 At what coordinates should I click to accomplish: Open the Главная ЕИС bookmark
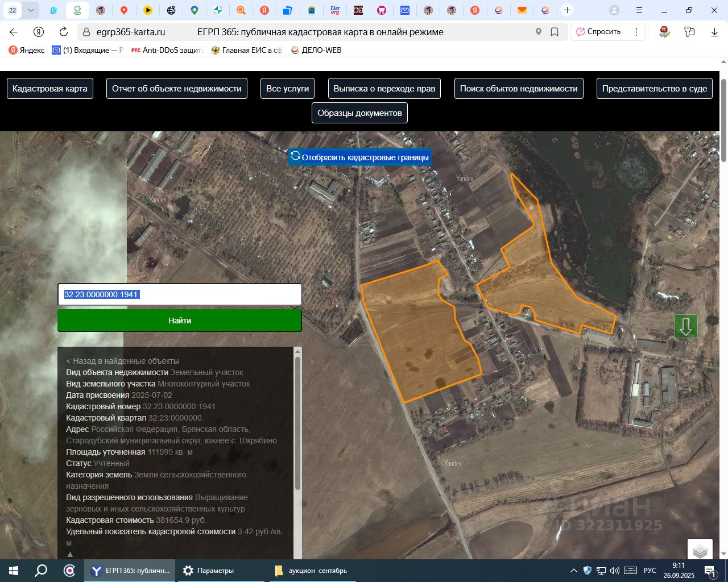tap(246, 50)
